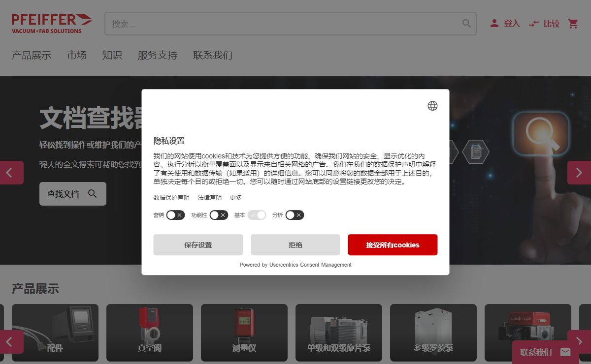The height and width of the screenshot is (364, 591).
Task: Toggle the 营销 cookie switch
Action: (175, 215)
